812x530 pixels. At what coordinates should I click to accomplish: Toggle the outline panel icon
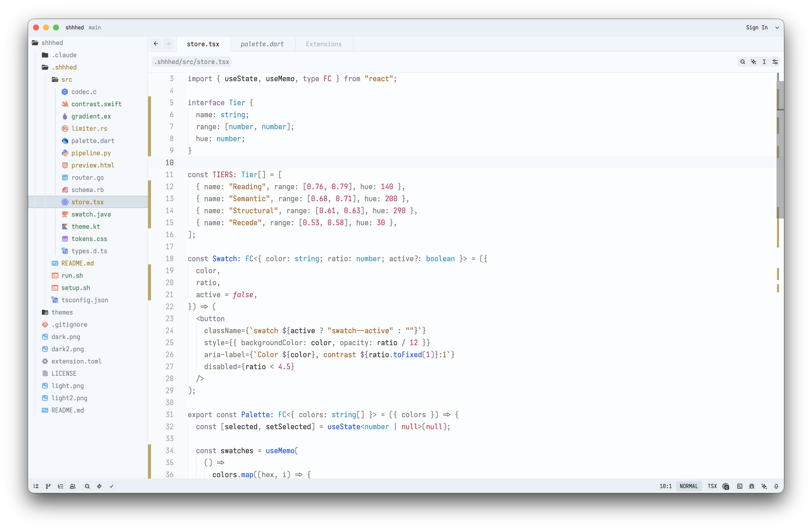61,486
